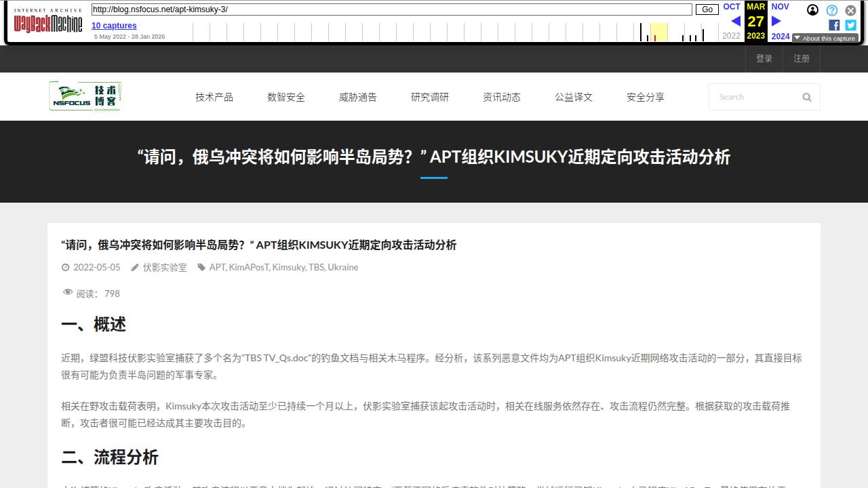Open the Wayback help icon
This screenshot has width=868, height=488.
(832, 10)
